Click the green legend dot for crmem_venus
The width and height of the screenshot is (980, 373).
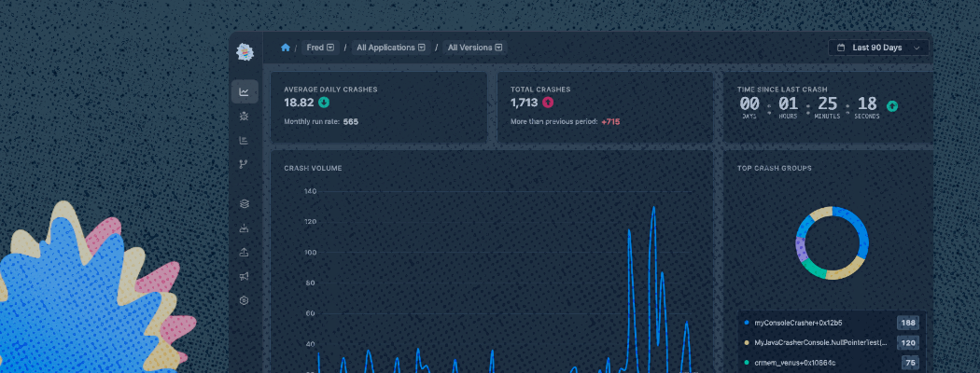pyautogui.click(x=747, y=363)
